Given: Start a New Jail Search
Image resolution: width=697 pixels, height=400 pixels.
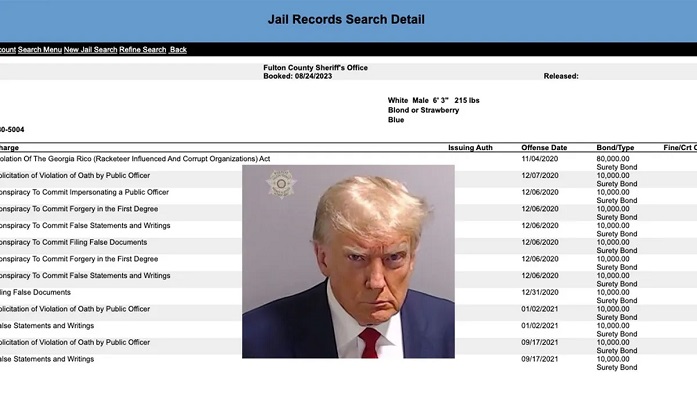Looking at the screenshot, I should pyautogui.click(x=90, y=49).
